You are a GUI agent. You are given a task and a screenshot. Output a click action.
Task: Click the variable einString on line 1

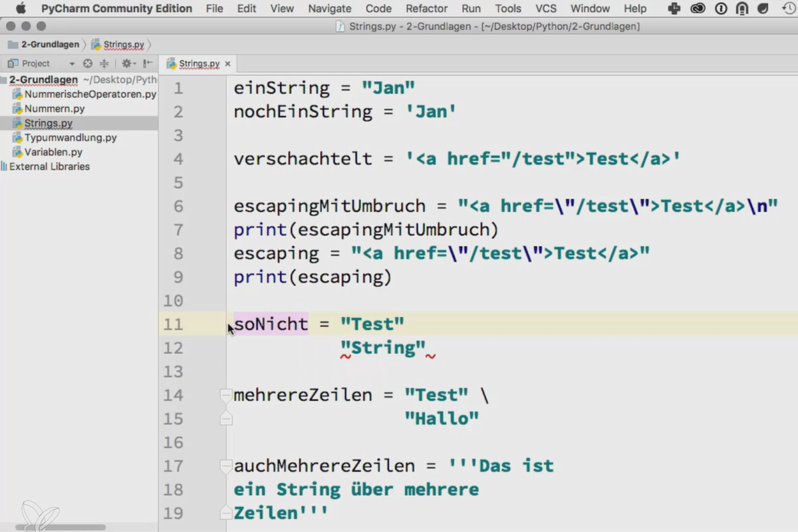coord(282,88)
